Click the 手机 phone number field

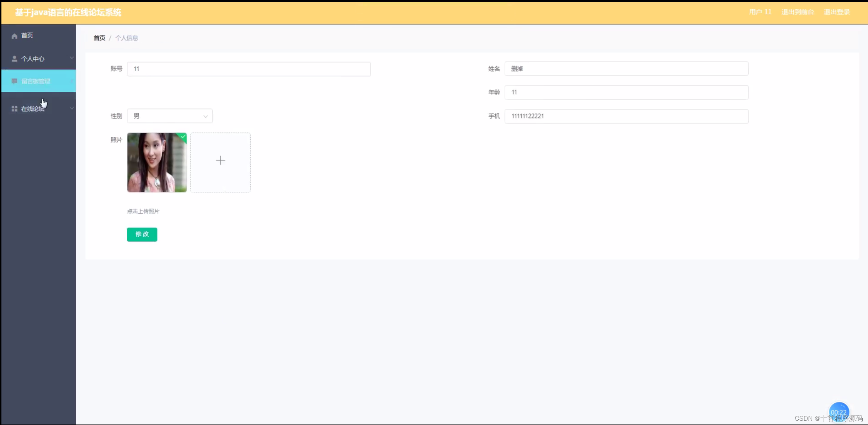click(x=626, y=116)
